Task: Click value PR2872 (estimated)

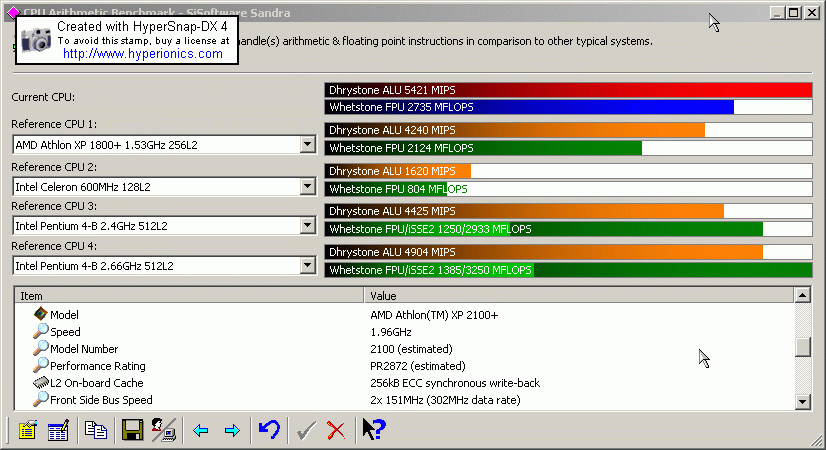Action: point(418,366)
